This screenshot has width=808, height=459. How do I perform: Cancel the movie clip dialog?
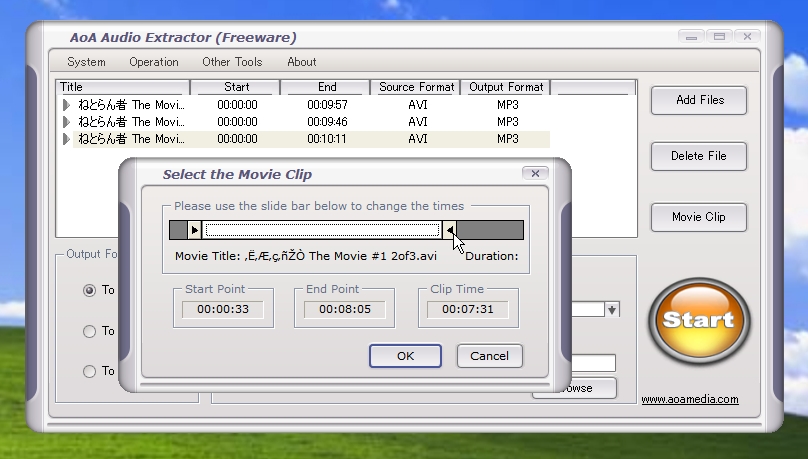[489, 356]
